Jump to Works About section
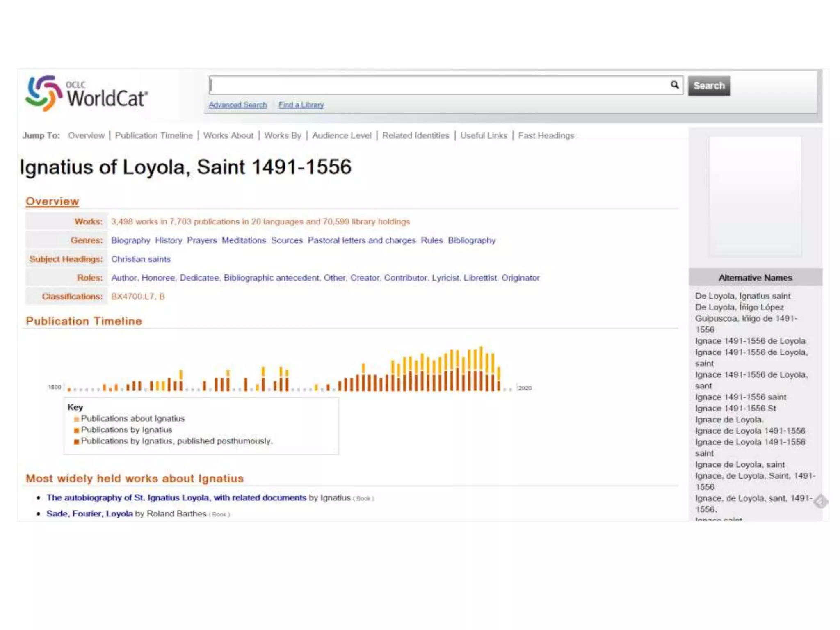This screenshot has width=840, height=630. click(x=228, y=136)
